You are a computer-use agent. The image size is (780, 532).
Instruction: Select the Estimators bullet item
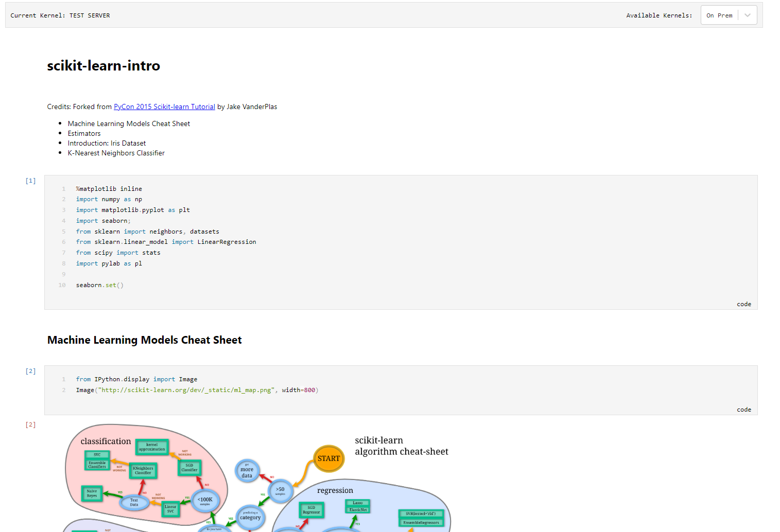pos(84,133)
